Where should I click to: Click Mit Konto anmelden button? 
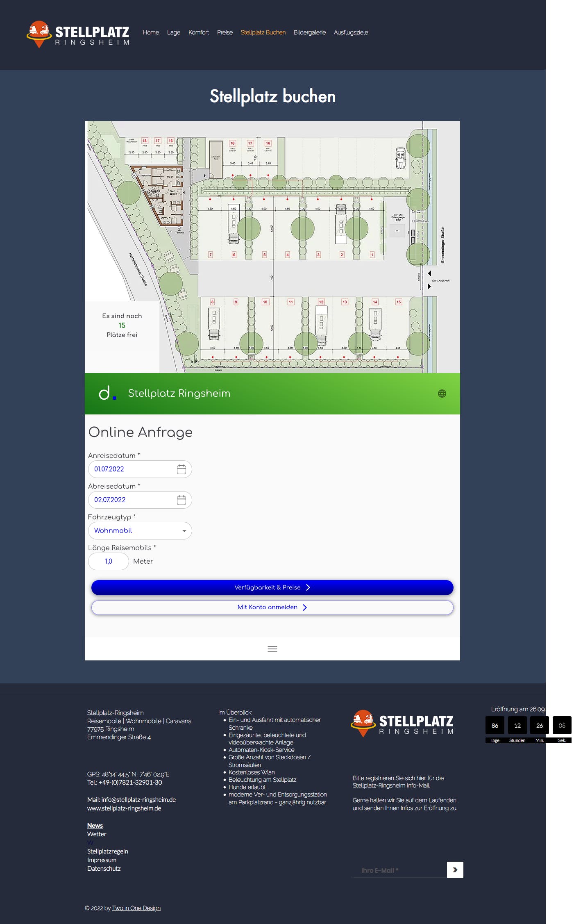(272, 607)
